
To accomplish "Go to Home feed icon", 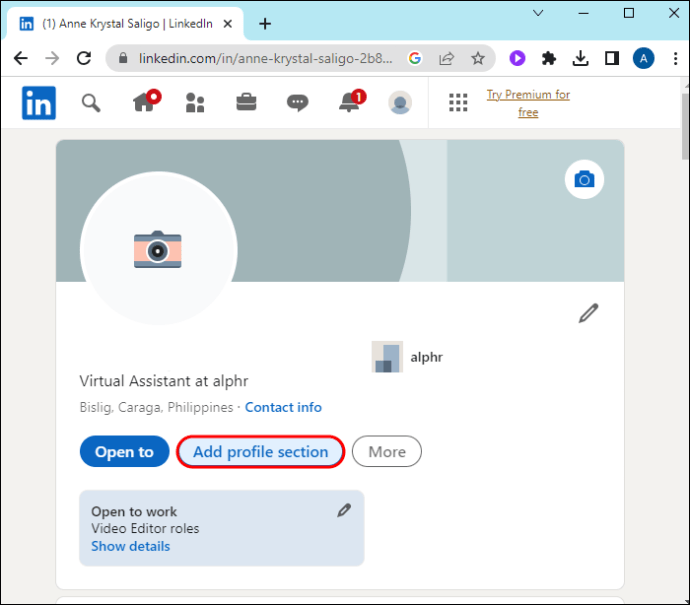I will [x=146, y=102].
